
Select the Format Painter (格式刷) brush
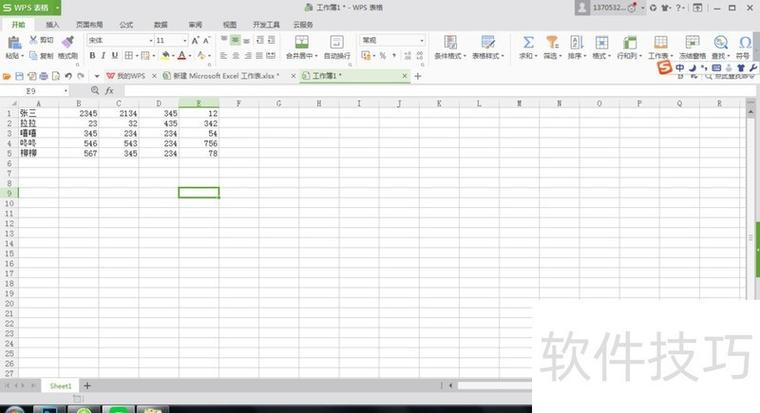[x=68, y=43]
